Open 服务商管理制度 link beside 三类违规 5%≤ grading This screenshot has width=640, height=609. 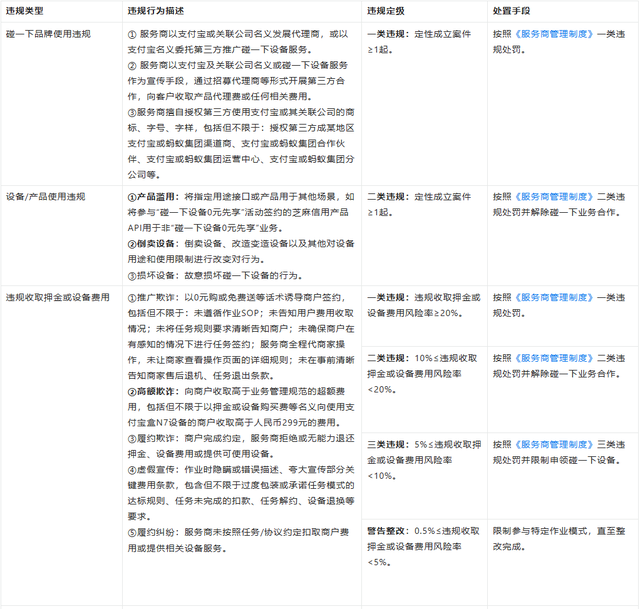[554, 445]
